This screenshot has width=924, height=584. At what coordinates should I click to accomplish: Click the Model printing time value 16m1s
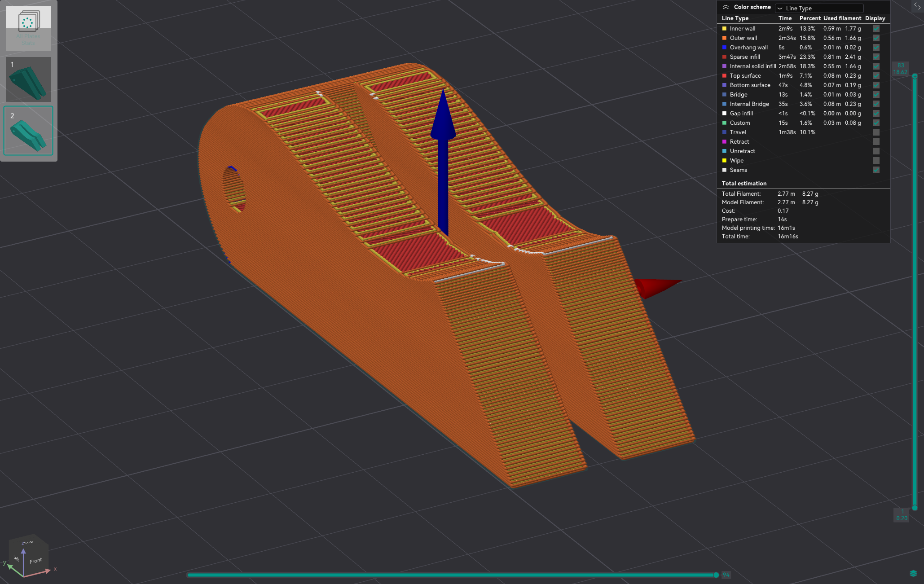[786, 228]
